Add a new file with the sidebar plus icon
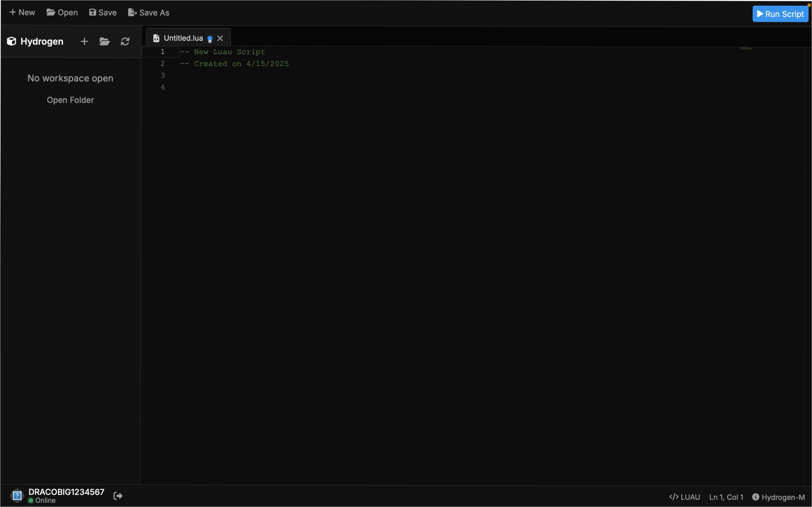The width and height of the screenshot is (812, 507). click(x=84, y=41)
